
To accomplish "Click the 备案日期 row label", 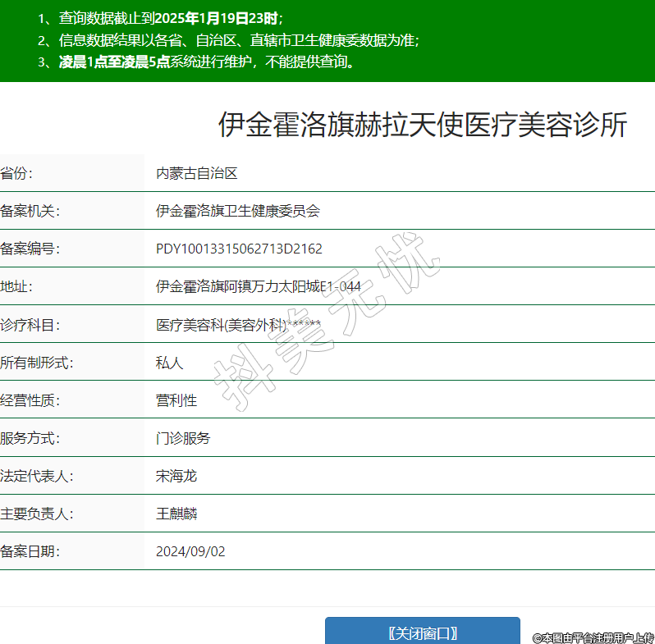I will (30, 551).
